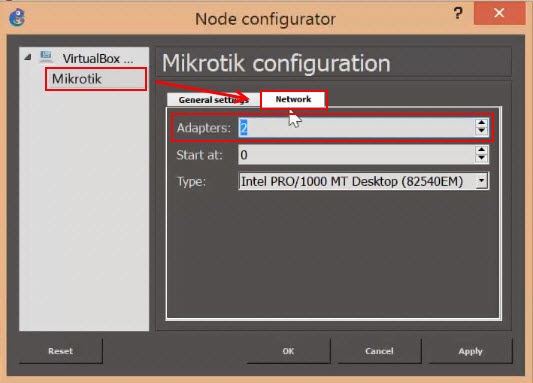Click the 'Type:' label
This screenshot has width=533, height=383.
click(191, 181)
